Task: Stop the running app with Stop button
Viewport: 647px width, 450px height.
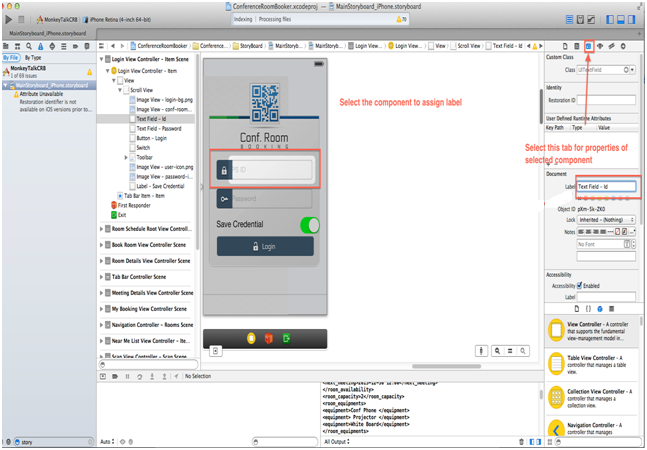Action: [21, 19]
